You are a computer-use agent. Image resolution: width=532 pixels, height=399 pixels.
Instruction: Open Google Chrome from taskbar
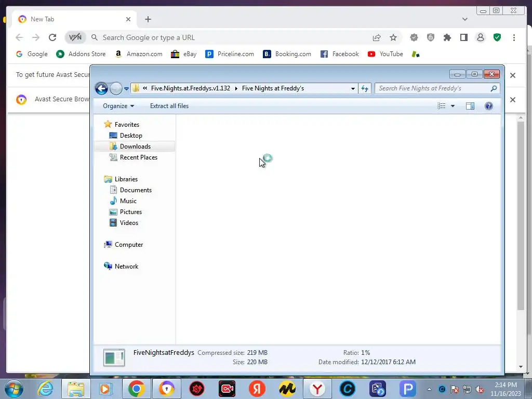pyautogui.click(x=137, y=389)
